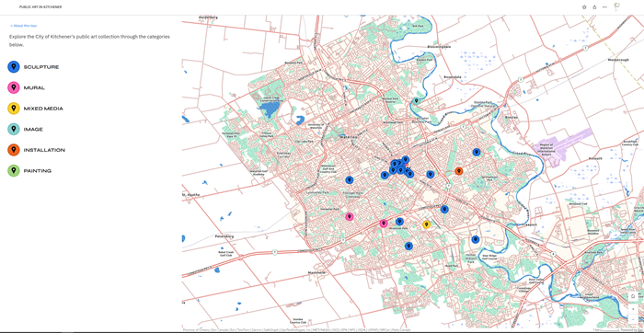Zoom in on the map
Image resolution: width=644 pixels, height=333 pixels.
click(633, 308)
